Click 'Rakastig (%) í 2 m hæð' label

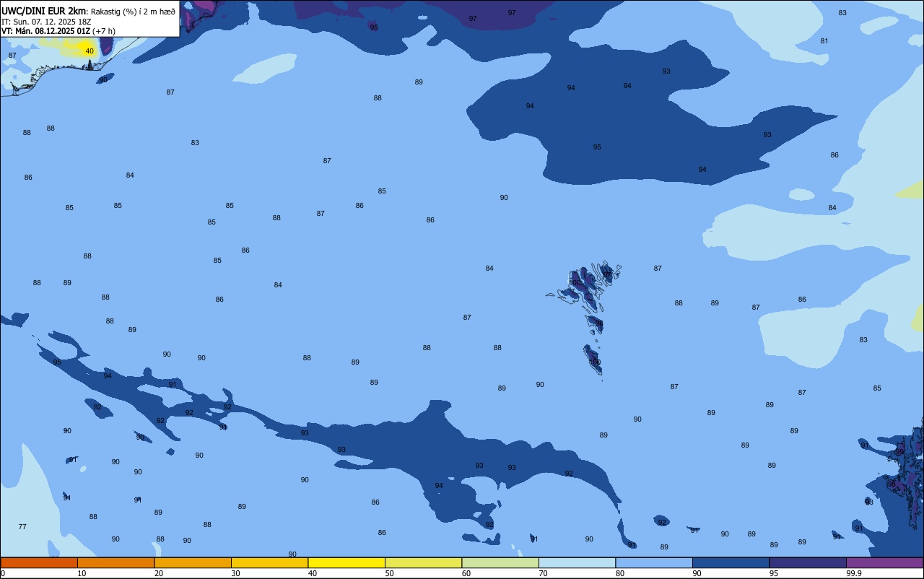[x=133, y=12]
